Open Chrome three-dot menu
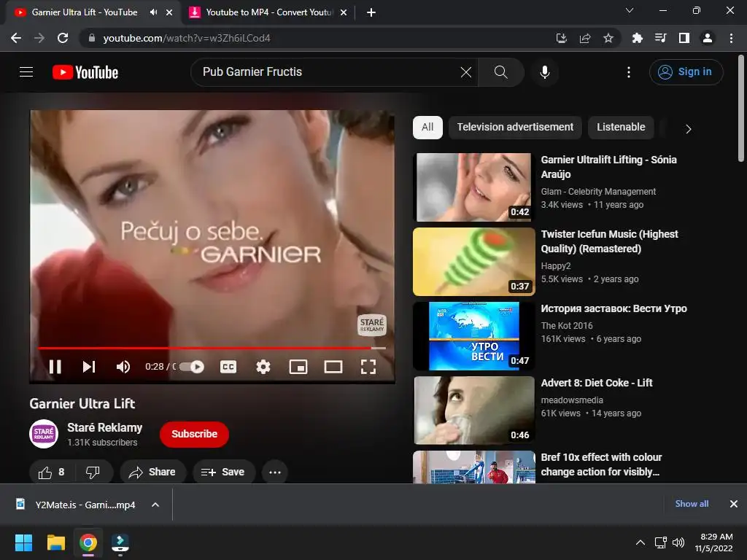Screen dimensions: 747x560 (x=731, y=38)
